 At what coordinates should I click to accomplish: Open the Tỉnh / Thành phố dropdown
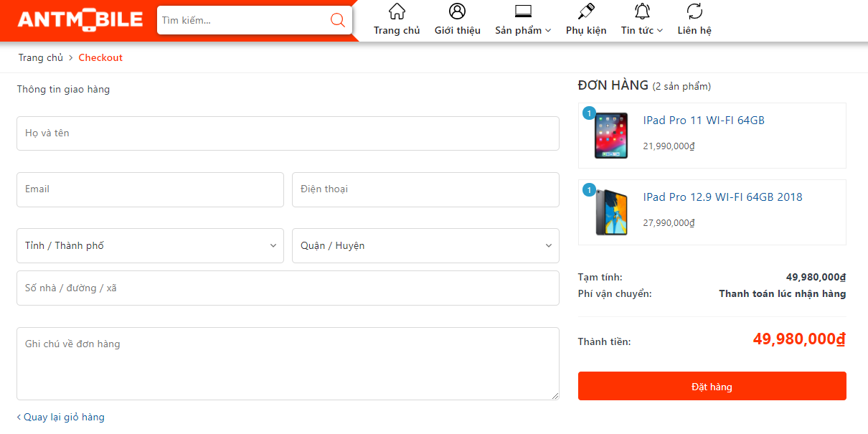pyautogui.click(x=150, y=245)
